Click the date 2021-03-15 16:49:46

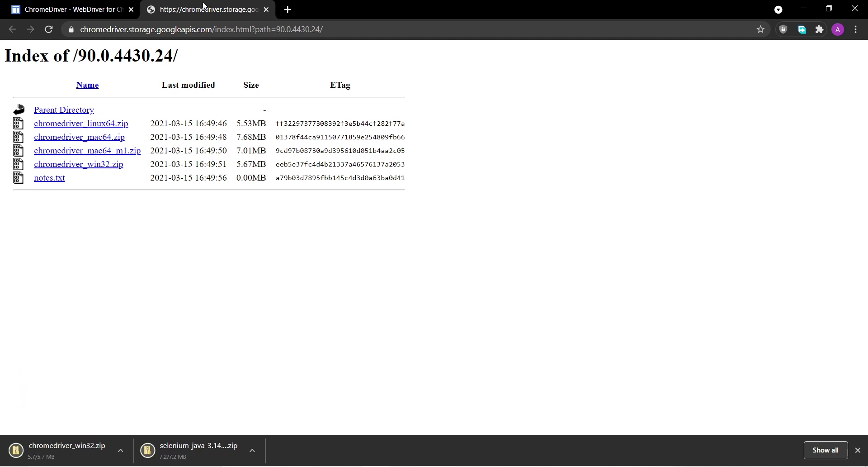pyautogui.click(x=189, y=124)
